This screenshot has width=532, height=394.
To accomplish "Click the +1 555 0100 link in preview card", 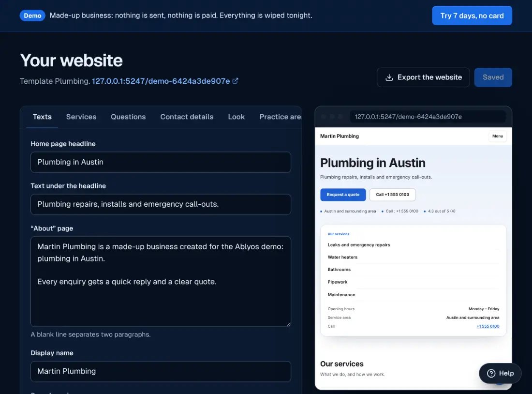I will 488,326.
